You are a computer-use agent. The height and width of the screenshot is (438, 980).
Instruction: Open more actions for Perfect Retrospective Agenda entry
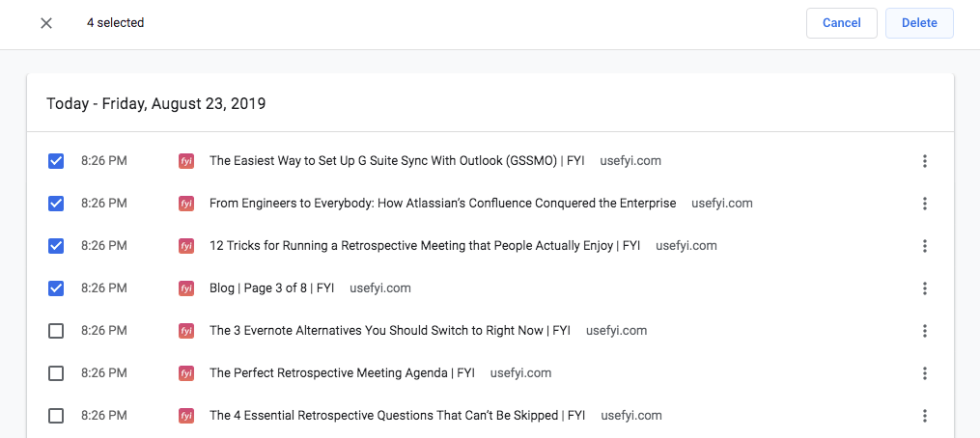[x=924, y=373]
